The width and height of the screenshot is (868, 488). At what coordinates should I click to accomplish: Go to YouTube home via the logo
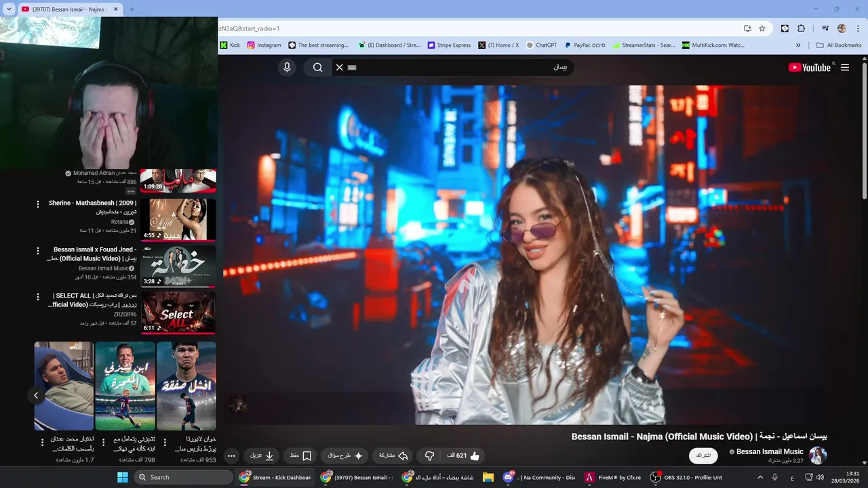[x=810, y=67]
